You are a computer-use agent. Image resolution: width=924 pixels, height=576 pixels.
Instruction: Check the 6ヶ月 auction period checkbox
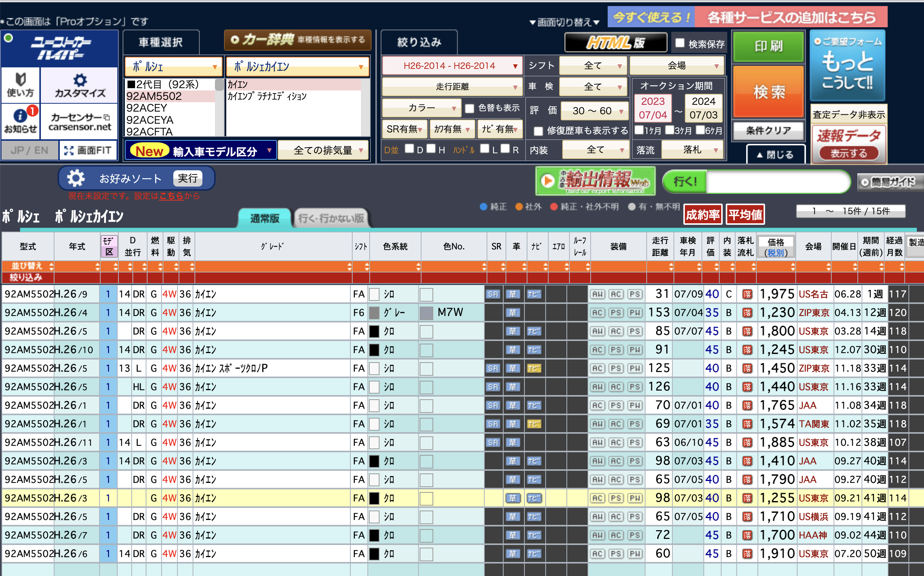(x=700, y=130)
